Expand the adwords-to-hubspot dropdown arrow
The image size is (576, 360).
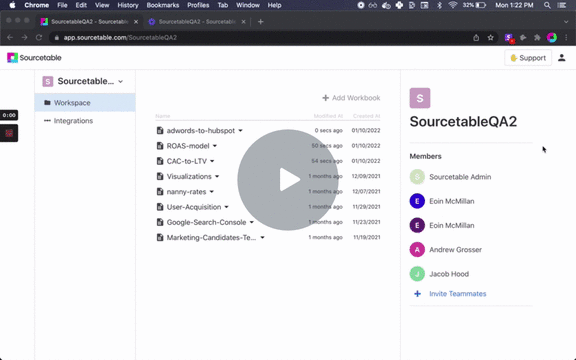240,131
